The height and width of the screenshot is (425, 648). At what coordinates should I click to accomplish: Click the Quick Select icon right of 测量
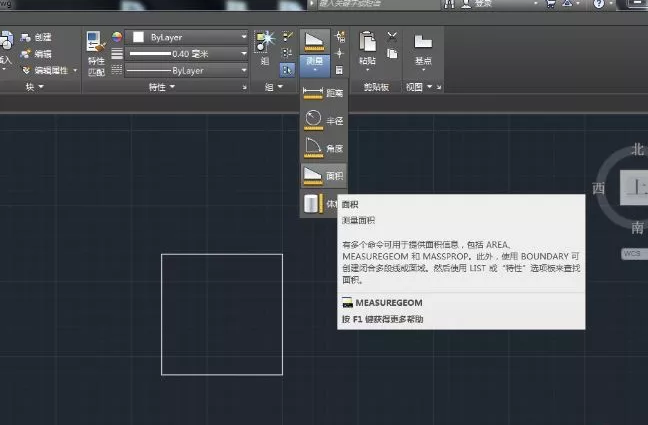[340, 37]
